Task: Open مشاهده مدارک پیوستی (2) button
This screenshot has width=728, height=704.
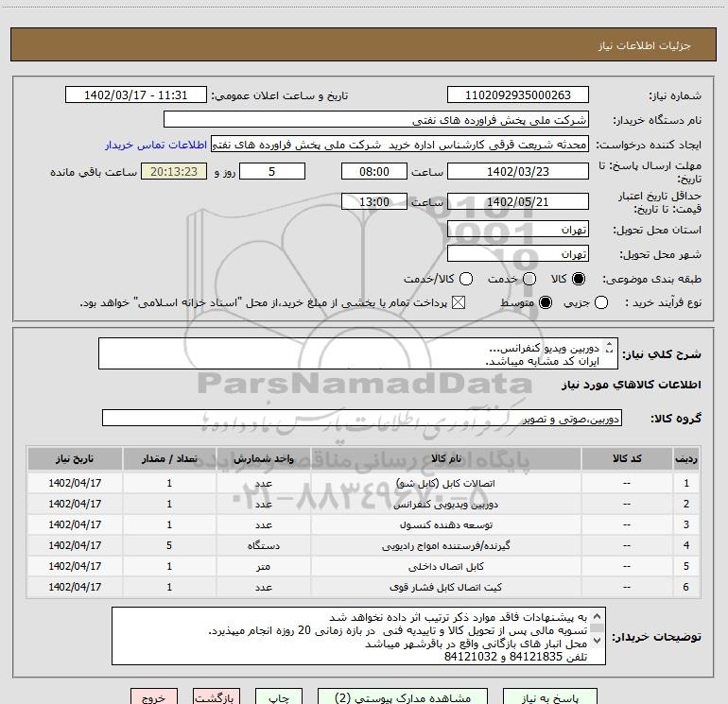Action: pos(403,696)
